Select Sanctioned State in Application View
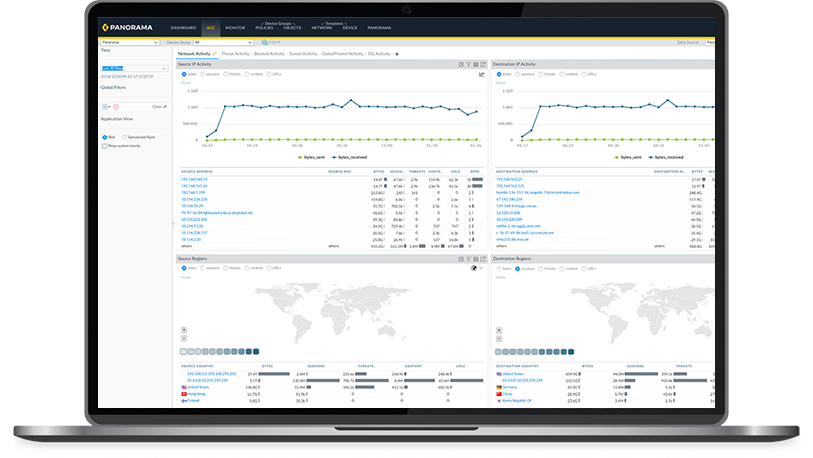Image resolution: width=813 pixels, height=458 pixels. click(123, 137)
